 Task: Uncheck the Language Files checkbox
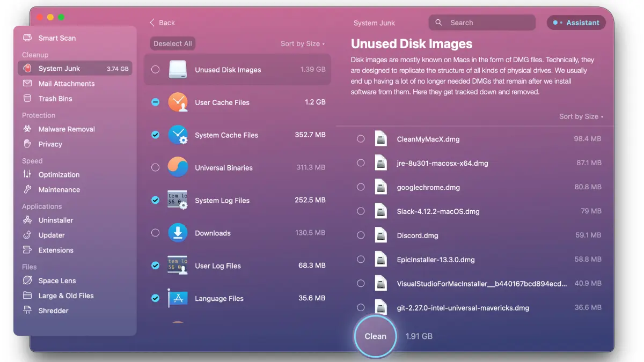click(155, 298)
